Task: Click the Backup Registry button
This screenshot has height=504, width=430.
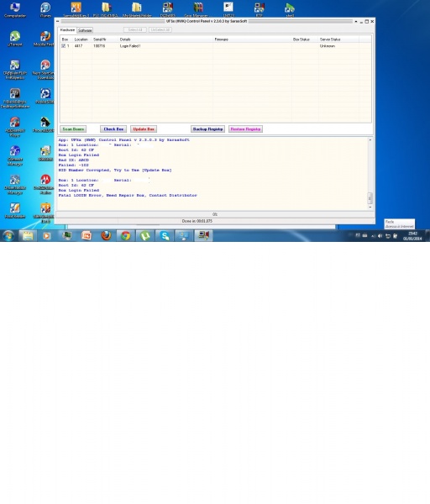Action: (207, 129)
